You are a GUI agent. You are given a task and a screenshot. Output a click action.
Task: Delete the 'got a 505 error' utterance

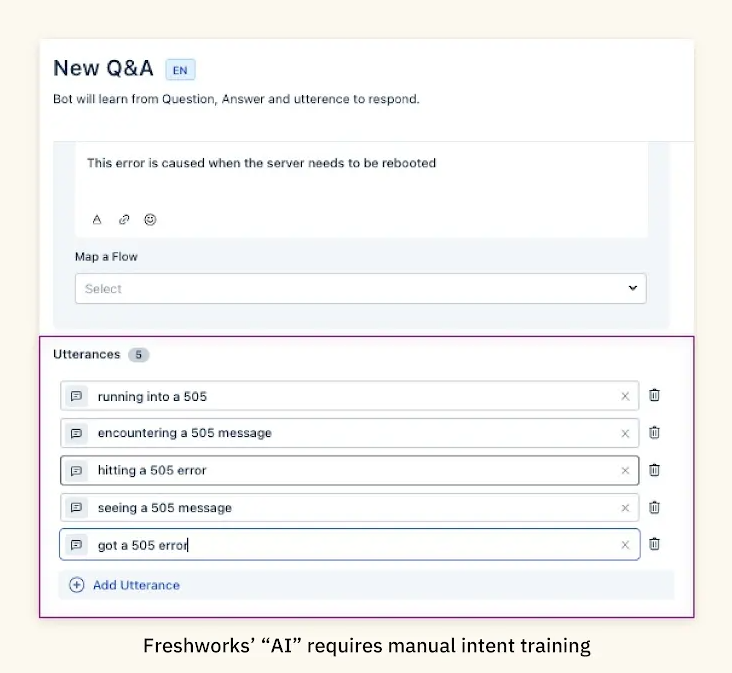pos(654,544)
